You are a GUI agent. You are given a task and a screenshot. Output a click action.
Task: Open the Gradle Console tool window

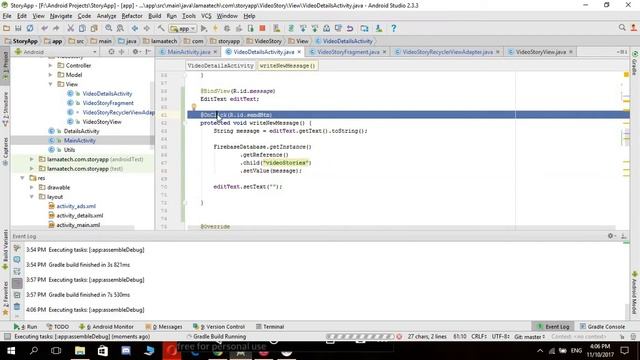pos(602,327)
